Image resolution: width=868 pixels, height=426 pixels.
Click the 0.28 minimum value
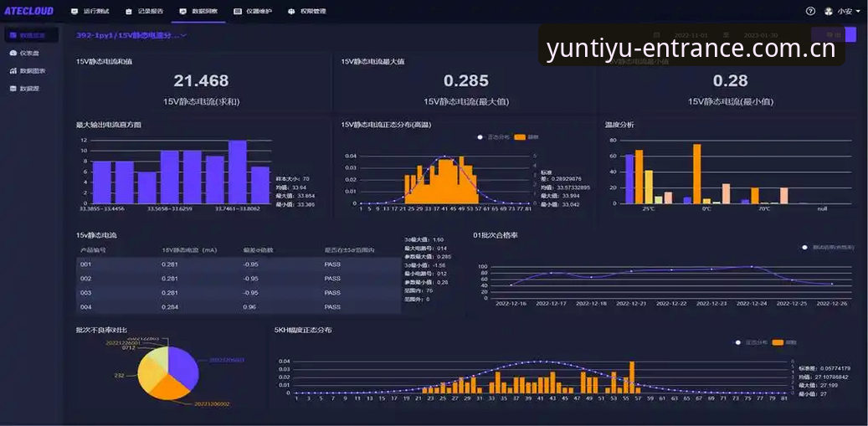pos(731,81)
